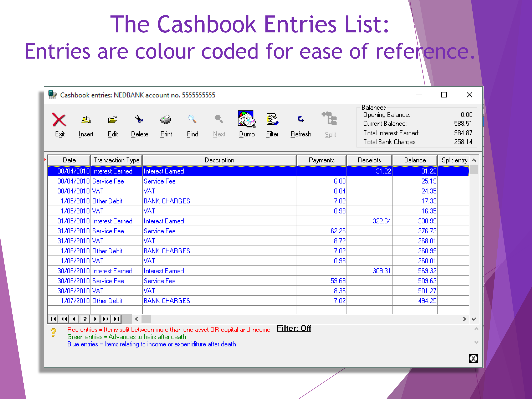The width and height of the screenshot is (532, 399).
Task: Jump to first record navigation button
Action: point(53,319)
